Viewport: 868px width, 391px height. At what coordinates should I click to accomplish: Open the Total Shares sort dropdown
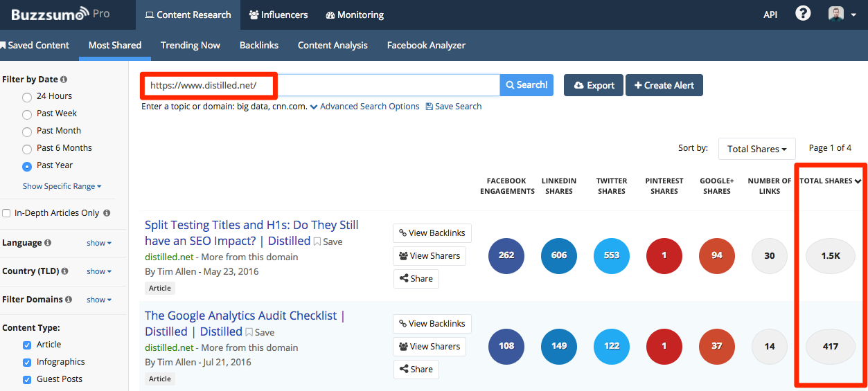click(756, 149)
